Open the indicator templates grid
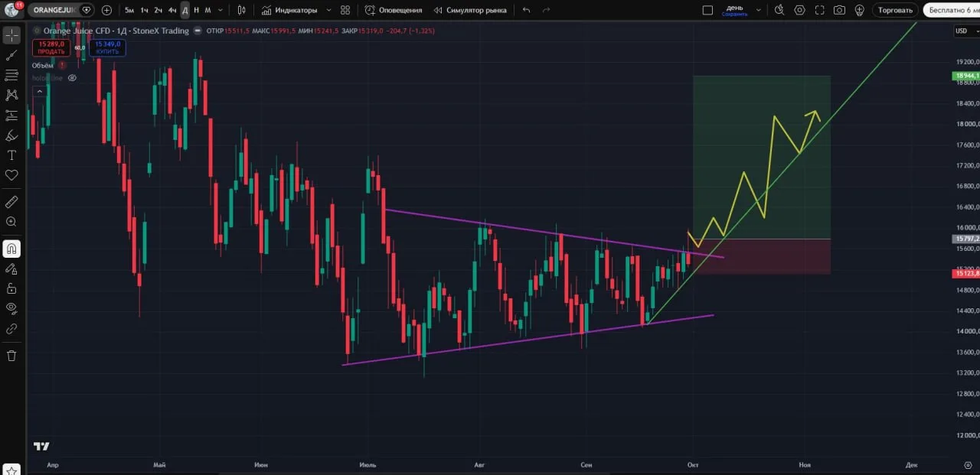980x475 pixels. pos(345,10)
